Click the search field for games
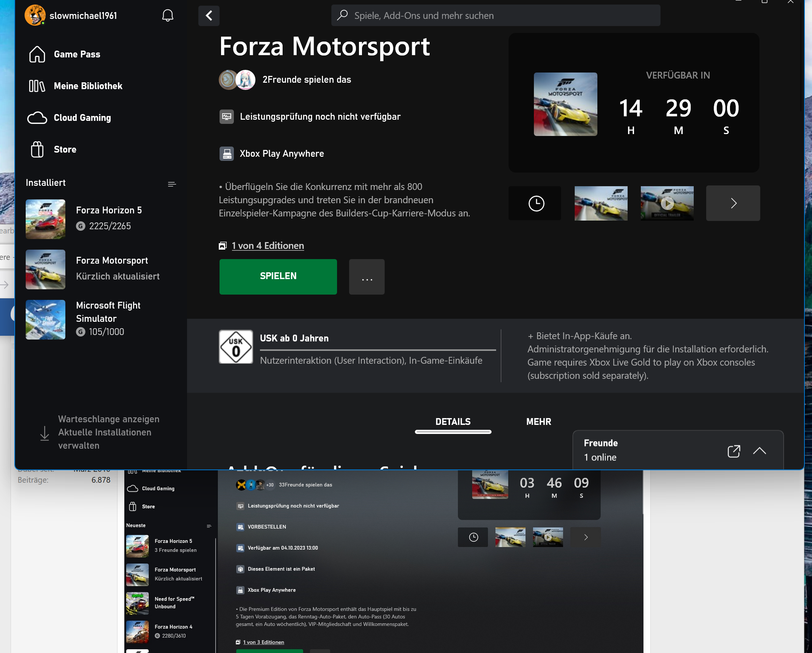This screenshot has height=653, width=812. [x=495, y=15]
